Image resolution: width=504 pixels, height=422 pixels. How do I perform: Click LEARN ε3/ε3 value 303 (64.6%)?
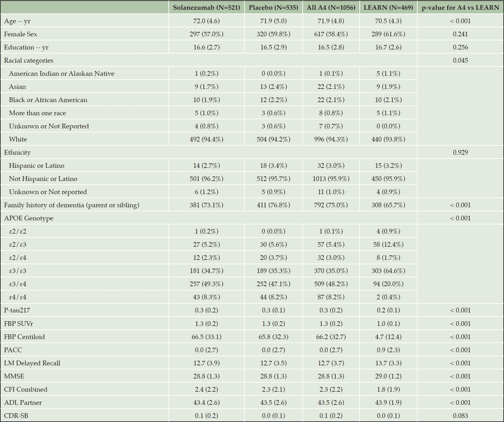click(388, 271)
